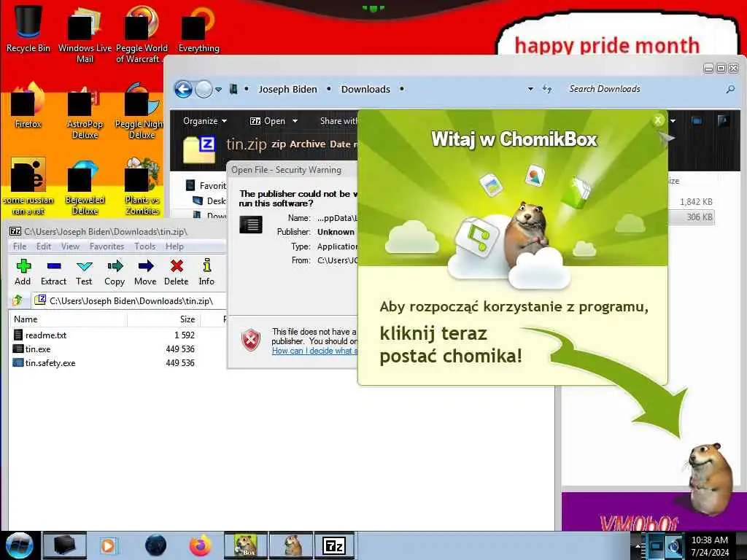Sort by Name column in 7-Zip

click(68, 319)
